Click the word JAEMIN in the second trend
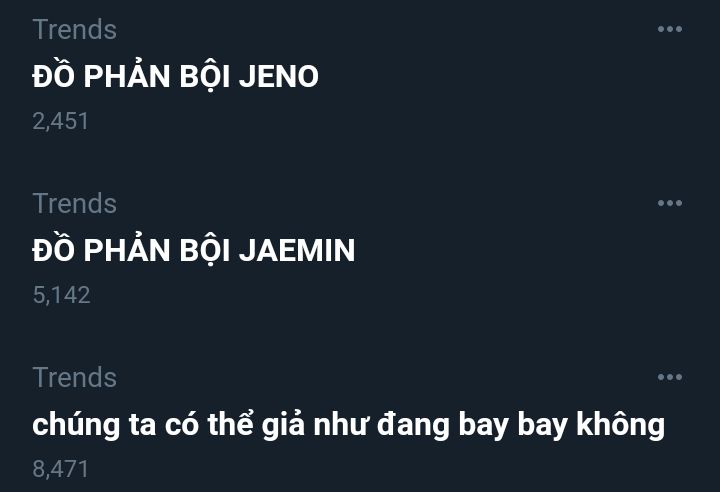720x492 pixels. [x=297, y=250]
